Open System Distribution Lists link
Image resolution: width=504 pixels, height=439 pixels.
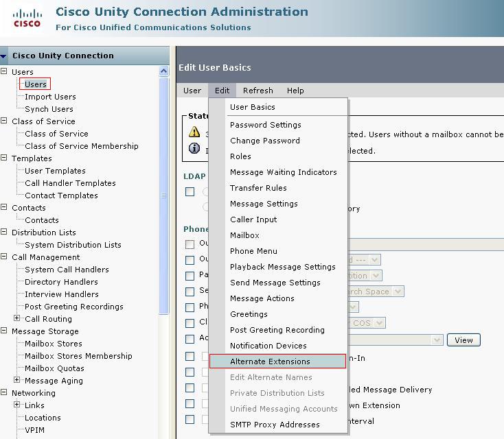click(73, 245)
